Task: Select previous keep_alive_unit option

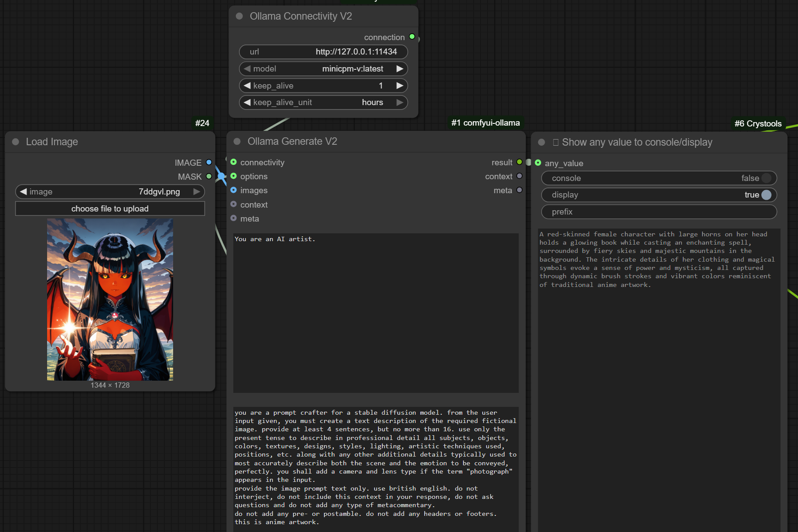Action: pyautogui.click(x=247, y=102)
